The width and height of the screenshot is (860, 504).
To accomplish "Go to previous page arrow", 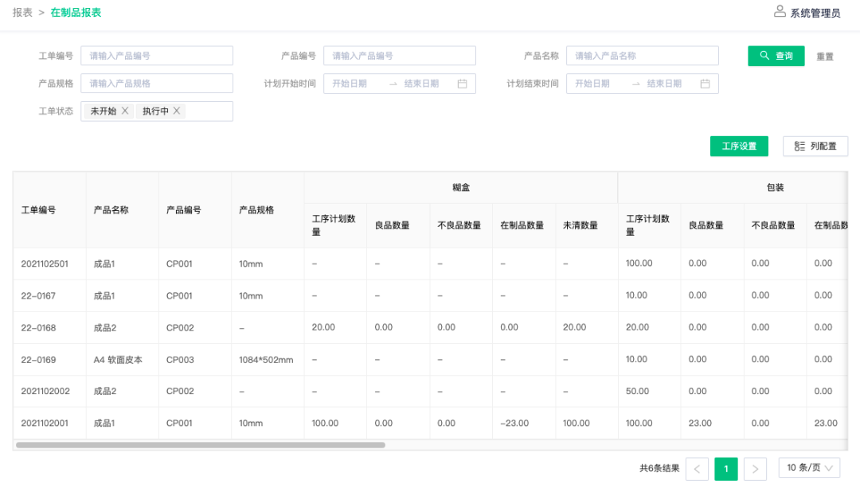I will (697, 469).
